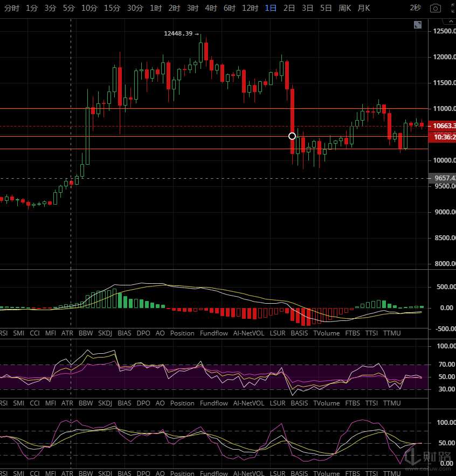Switch to the 分时 time-sharing view

click(12, 8)
